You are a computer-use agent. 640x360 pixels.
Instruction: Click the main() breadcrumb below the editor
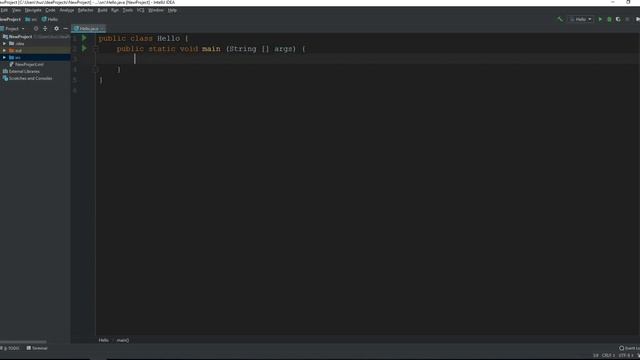[x=122, y=340]
